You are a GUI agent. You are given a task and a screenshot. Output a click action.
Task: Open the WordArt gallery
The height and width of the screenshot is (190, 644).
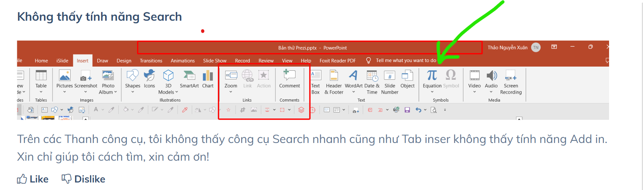(x=354, y=82)
